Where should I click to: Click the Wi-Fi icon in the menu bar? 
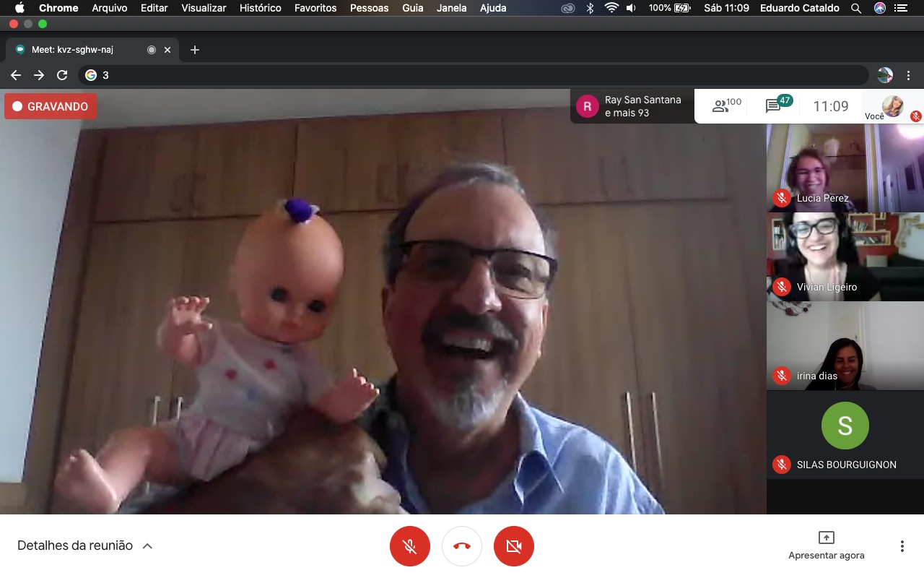coord(612,8)
